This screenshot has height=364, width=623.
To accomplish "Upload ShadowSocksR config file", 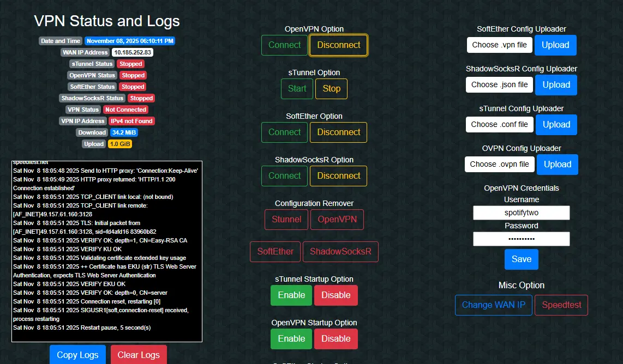I will (x=556, y=84).
